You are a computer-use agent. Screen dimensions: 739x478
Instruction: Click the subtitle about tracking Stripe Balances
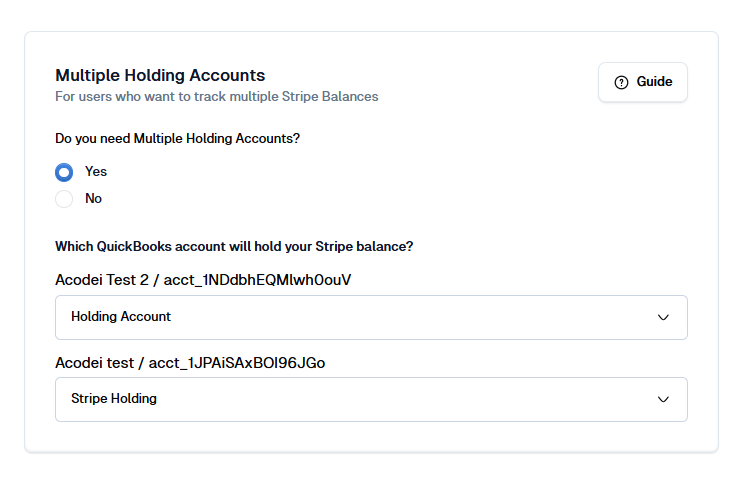[x=217, y=97]
